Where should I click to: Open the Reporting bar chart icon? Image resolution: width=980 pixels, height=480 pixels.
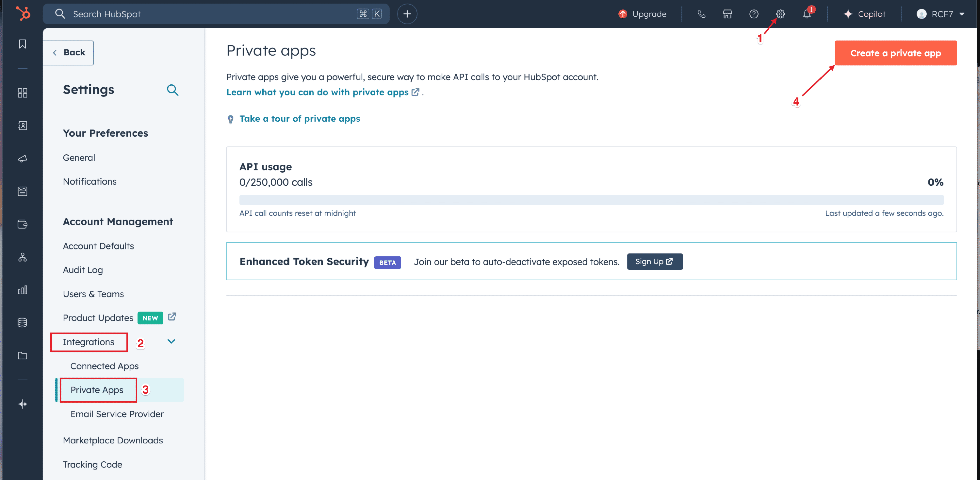click(23, 290)
